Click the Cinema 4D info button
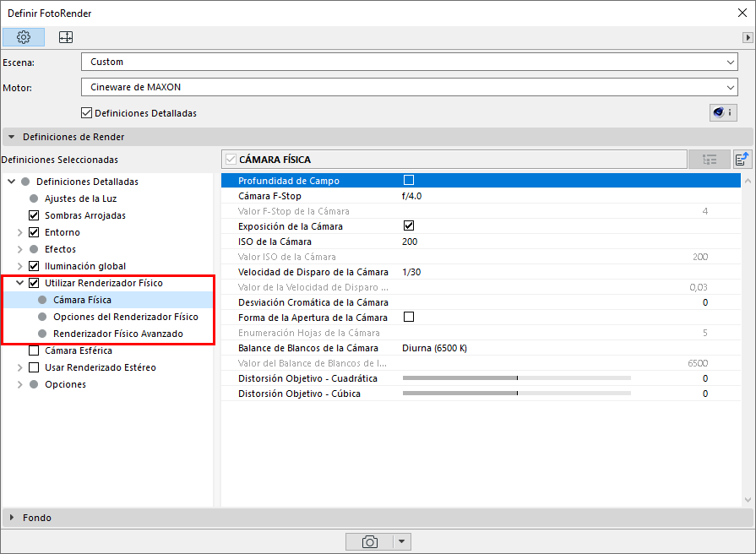 click(x=723, y=112)
